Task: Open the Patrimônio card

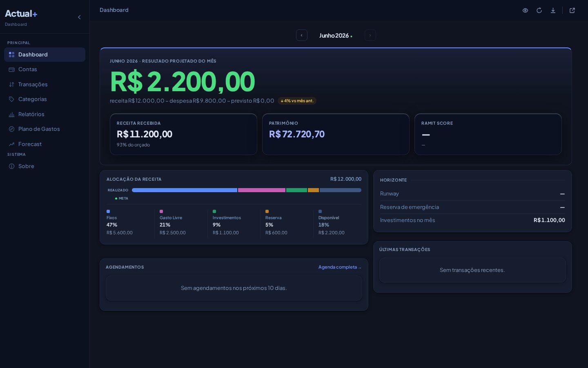Action: pyautogui.click(x=336, y=134)
